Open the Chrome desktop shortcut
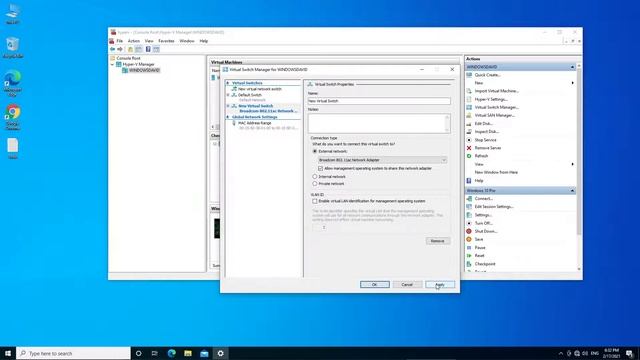This screenshot has height=360, width=640. (x=13, y=118)
